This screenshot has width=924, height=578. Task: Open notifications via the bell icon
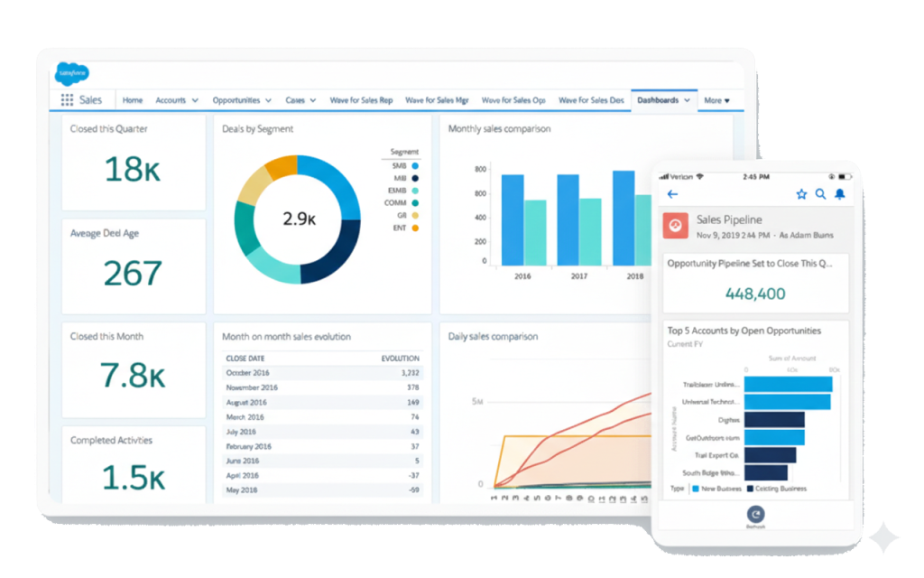(x=840, y=194)
